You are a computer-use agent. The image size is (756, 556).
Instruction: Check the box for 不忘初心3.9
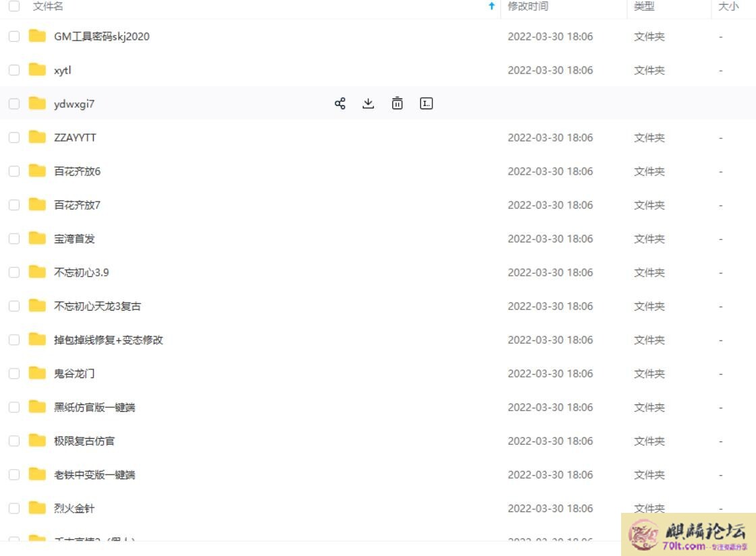tap(14, 272)
